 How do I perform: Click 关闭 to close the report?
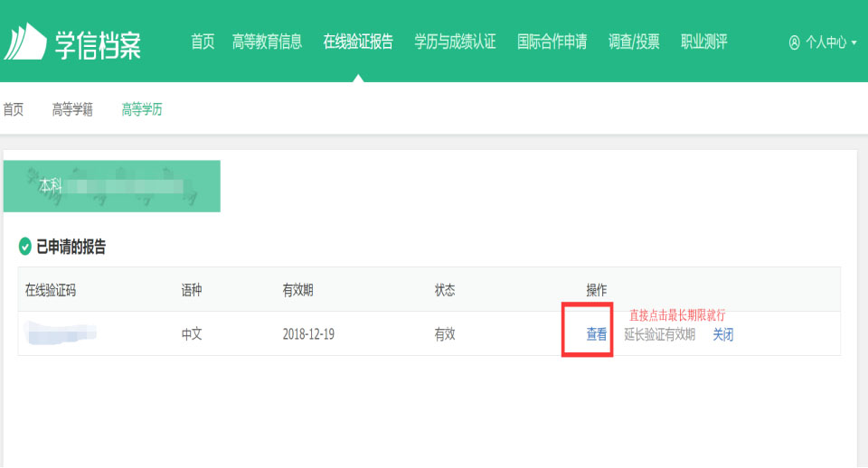[723, 334]
